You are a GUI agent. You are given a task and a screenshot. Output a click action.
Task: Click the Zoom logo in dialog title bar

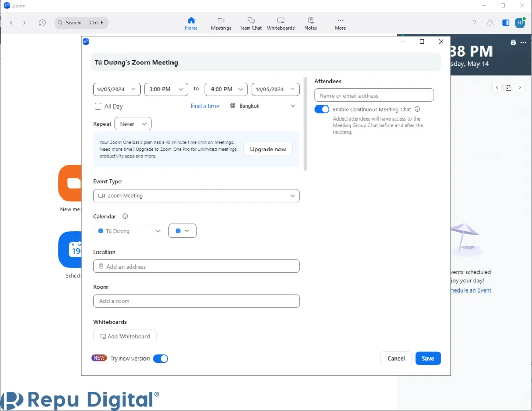coord(86,42)
